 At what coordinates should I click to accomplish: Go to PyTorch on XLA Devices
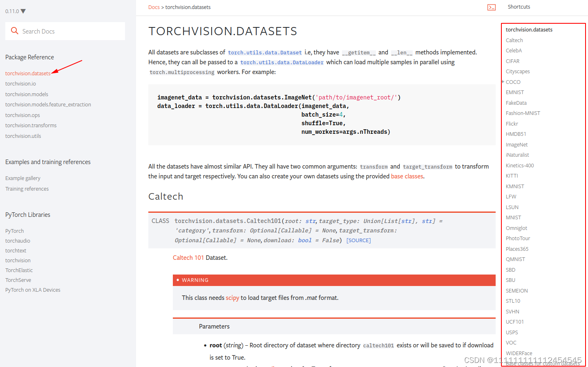click(x=33, y=290)
